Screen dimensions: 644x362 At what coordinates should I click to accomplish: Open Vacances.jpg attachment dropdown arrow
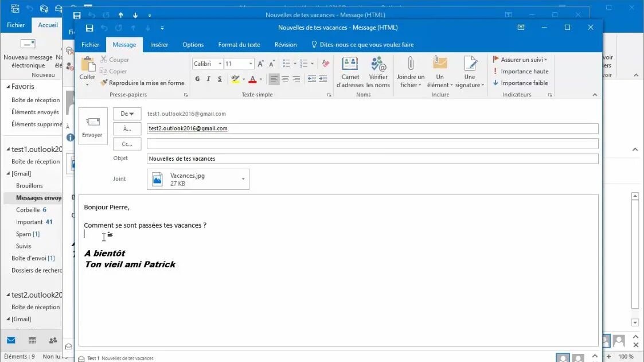[243, 179]
